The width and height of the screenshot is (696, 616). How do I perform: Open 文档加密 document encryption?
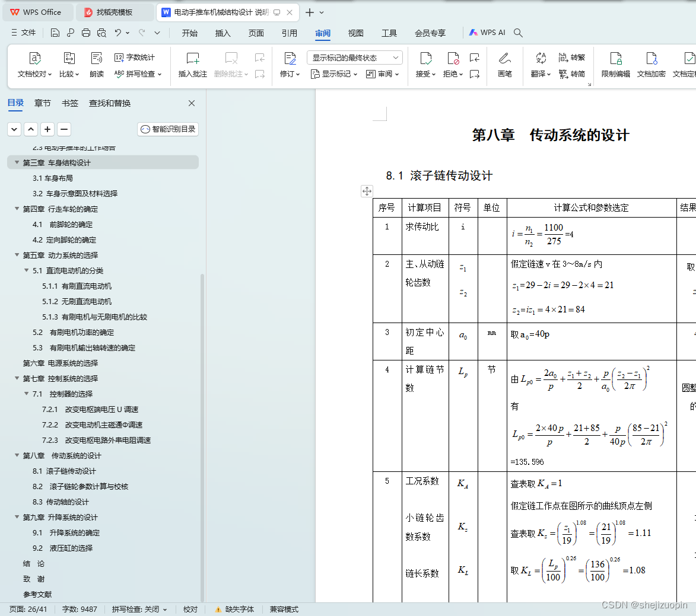coord(651,65)
